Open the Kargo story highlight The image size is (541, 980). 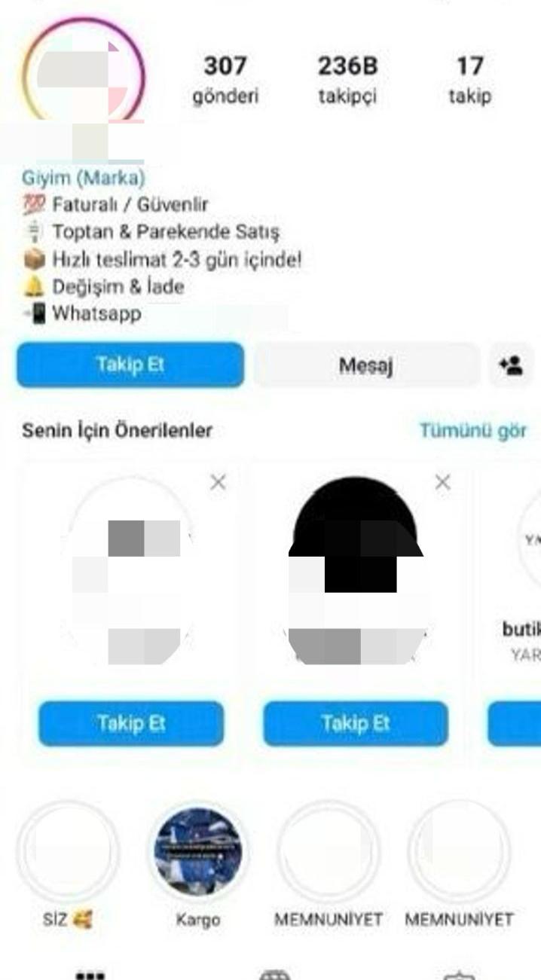[198, 851]
